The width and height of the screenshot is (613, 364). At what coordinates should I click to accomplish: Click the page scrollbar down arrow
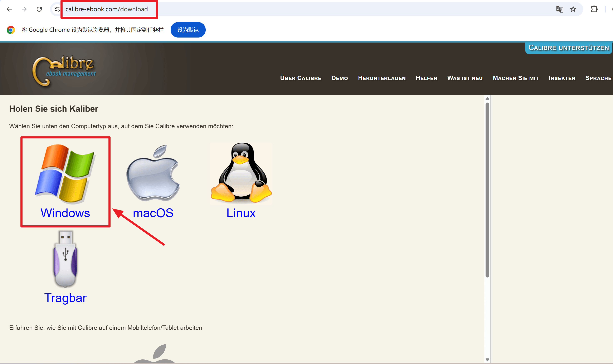487,360
